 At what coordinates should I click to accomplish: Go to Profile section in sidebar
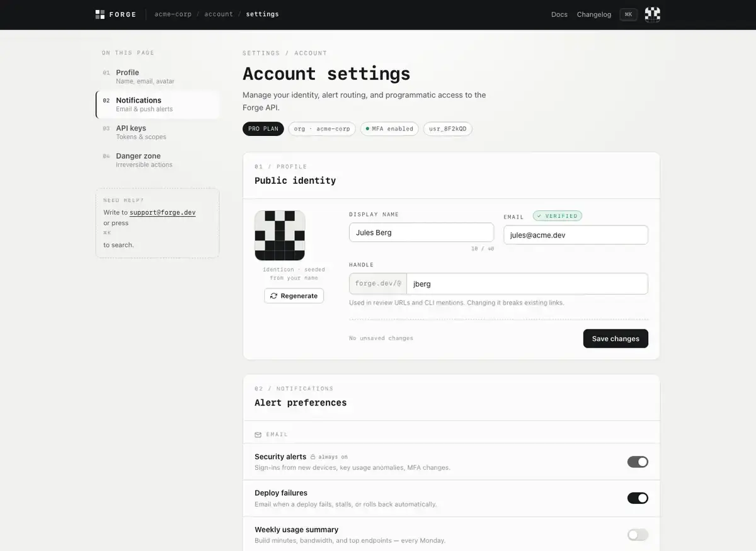point(157,77)
